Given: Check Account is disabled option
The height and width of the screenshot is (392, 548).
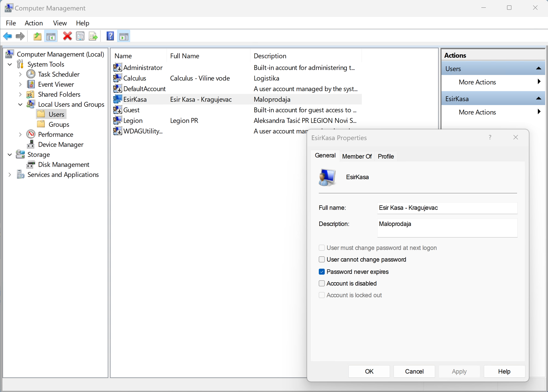Looking at the screenshot, I should tap(322, 283).
